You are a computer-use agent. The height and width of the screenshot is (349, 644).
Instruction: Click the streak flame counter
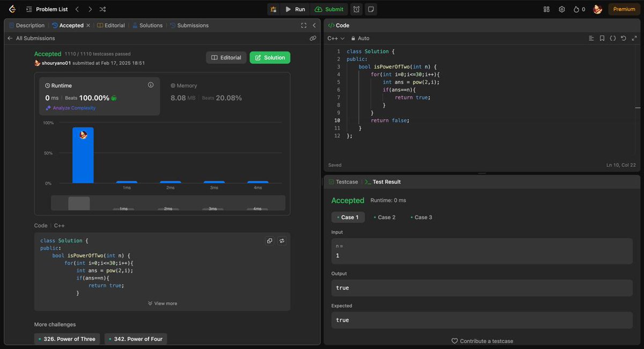580,9
